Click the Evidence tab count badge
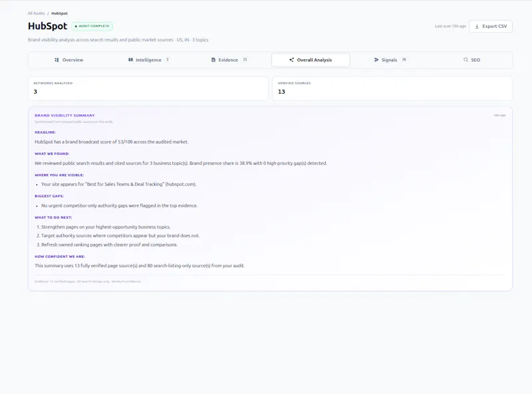The width and height of the screenshot is (532, 394). tap(245, 60)
